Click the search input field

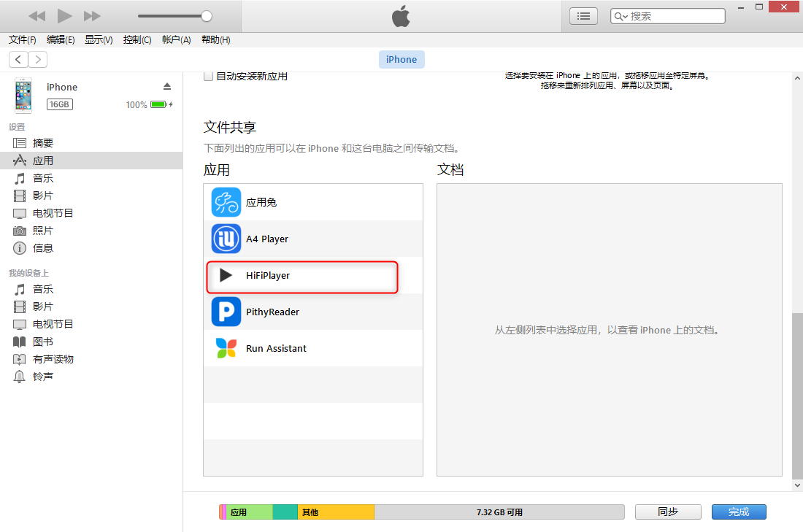[668, 16]
